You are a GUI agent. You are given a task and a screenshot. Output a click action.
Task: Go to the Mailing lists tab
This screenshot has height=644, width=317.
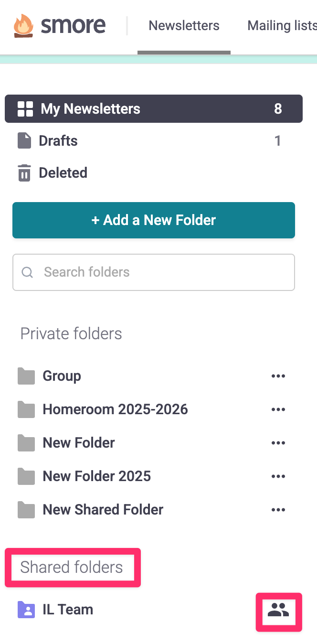(x=282, y=26)
